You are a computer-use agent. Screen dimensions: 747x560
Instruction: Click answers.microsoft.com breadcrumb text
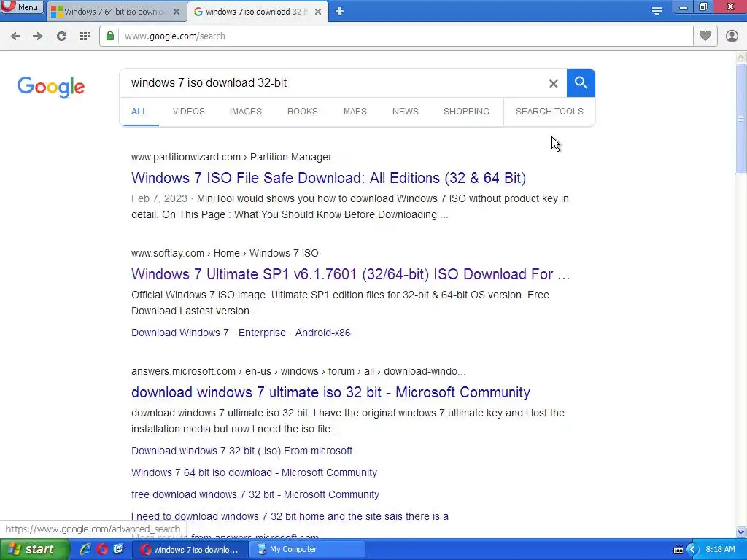coord(183,371)
